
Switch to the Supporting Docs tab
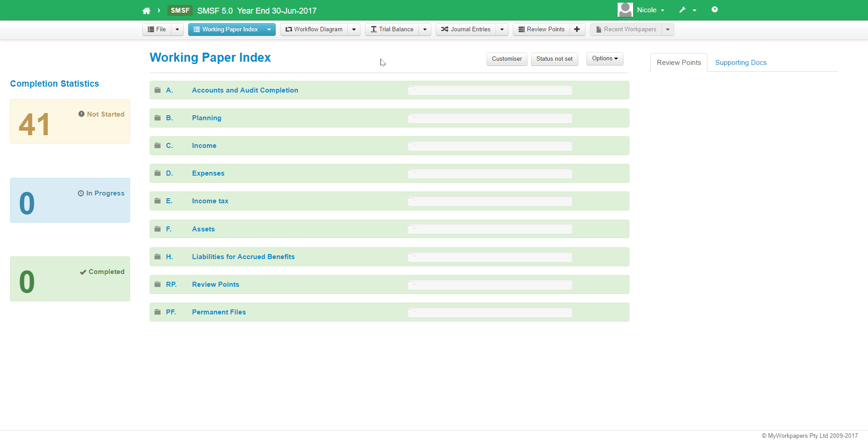point(740,62)
